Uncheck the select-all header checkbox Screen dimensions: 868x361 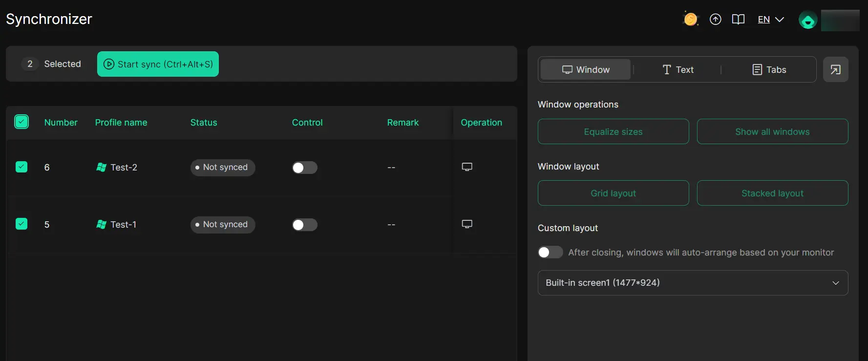coord(21,122)
